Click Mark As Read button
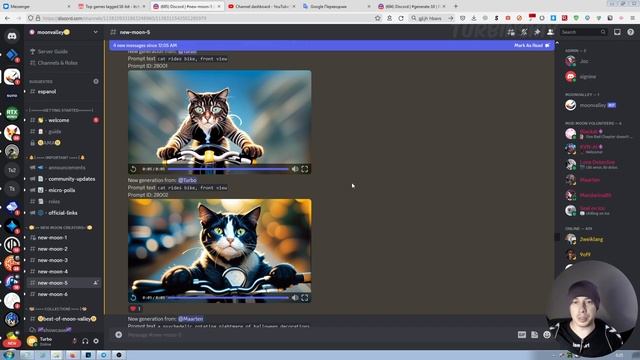 [x=532, y=45]
